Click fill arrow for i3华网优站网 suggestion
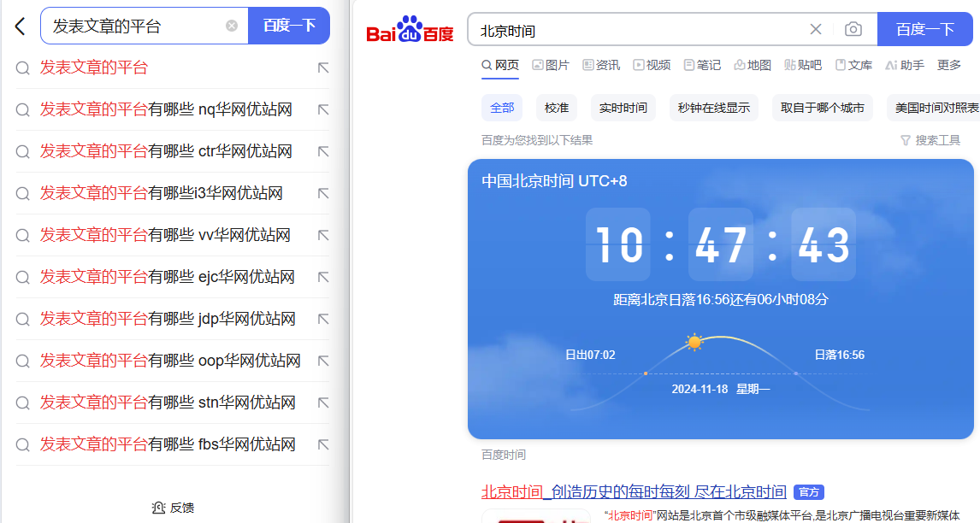 coord(323,194)
